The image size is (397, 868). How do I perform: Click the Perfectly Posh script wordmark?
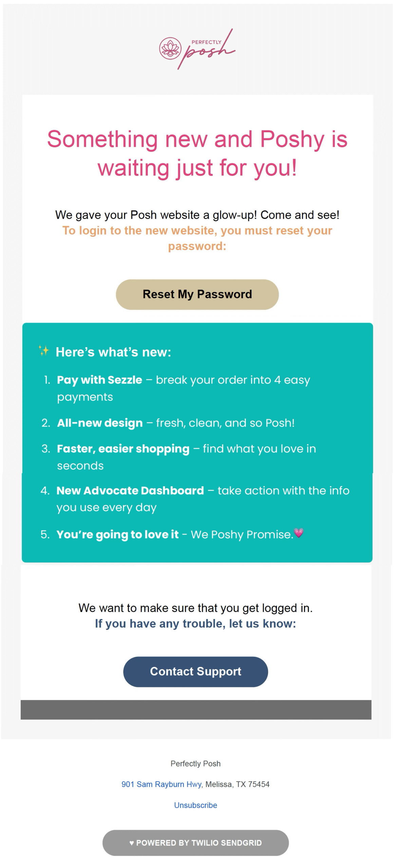coord(207,50)
